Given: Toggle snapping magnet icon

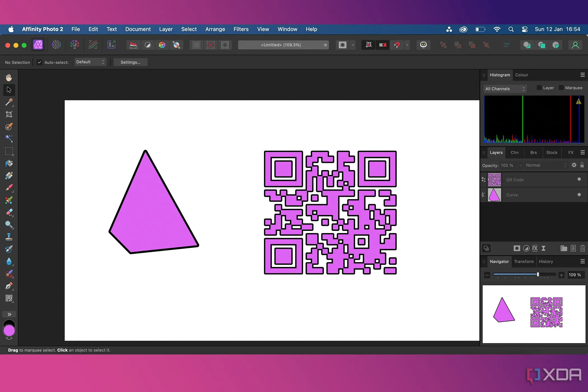Looking at the screenshot, I should click(x=397, y=45).
